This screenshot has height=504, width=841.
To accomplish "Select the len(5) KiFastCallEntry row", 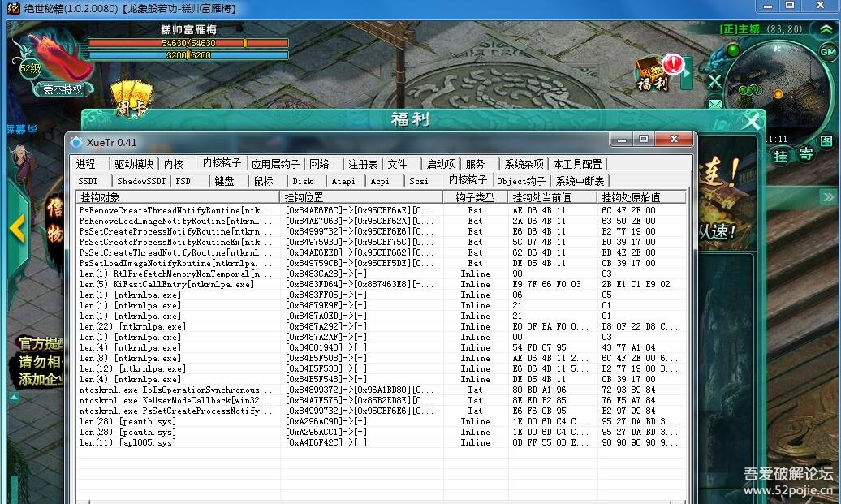I will (381, 284).
